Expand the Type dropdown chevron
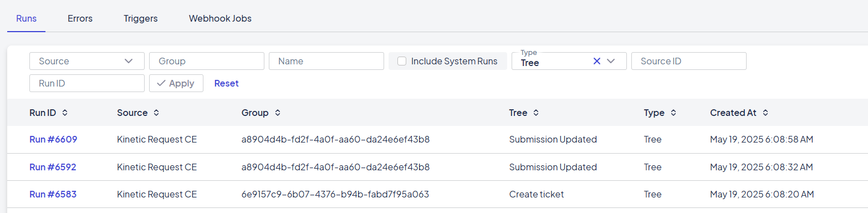868x213 pixels. click(611, 61)
